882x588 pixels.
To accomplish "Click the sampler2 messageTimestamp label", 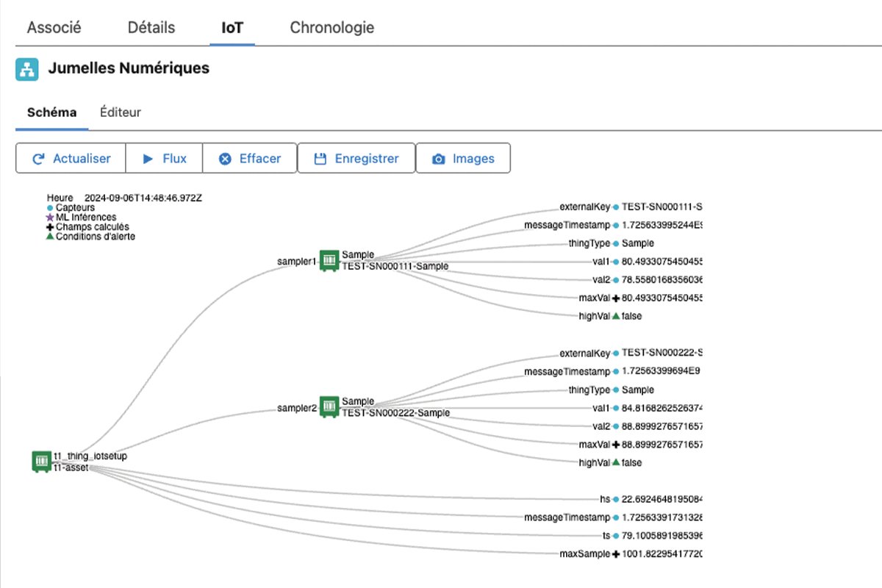I will (x=567, y=372).
